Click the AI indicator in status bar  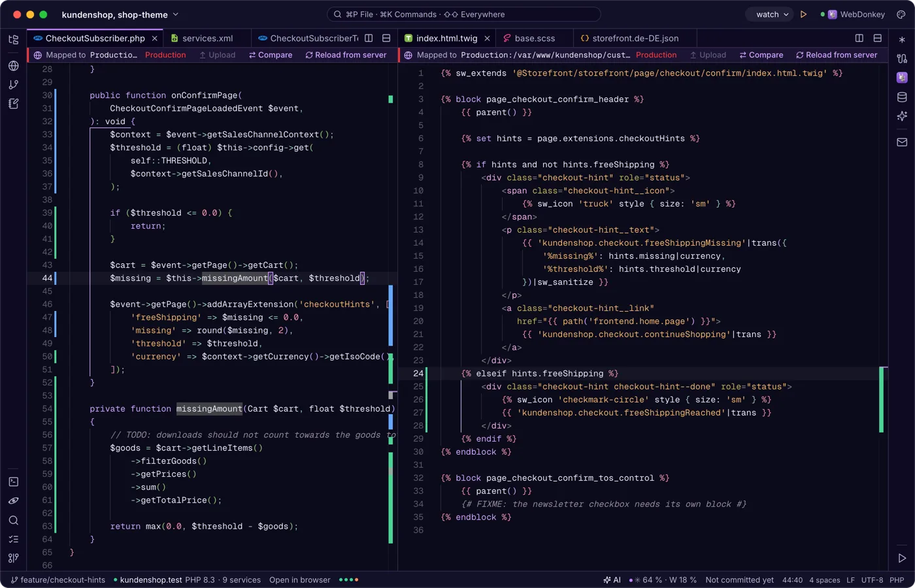[x=612, y=580]
